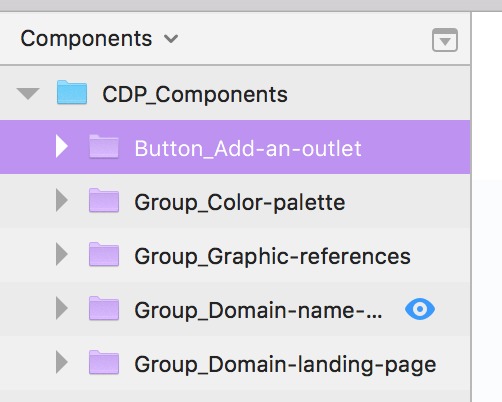This screenshot has width=502, height=402.
Task: Expand the Group_Domain-name group triangle
Action: point(62,308)
